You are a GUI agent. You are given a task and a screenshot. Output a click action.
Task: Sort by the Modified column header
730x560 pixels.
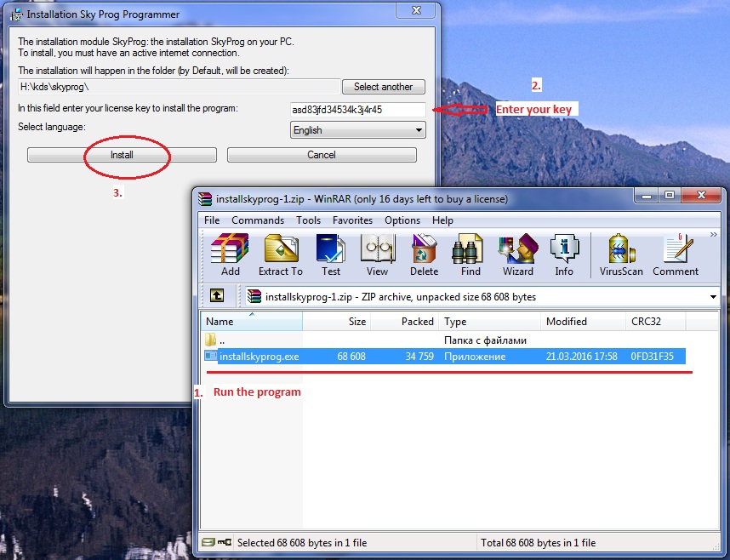point(584,322)
